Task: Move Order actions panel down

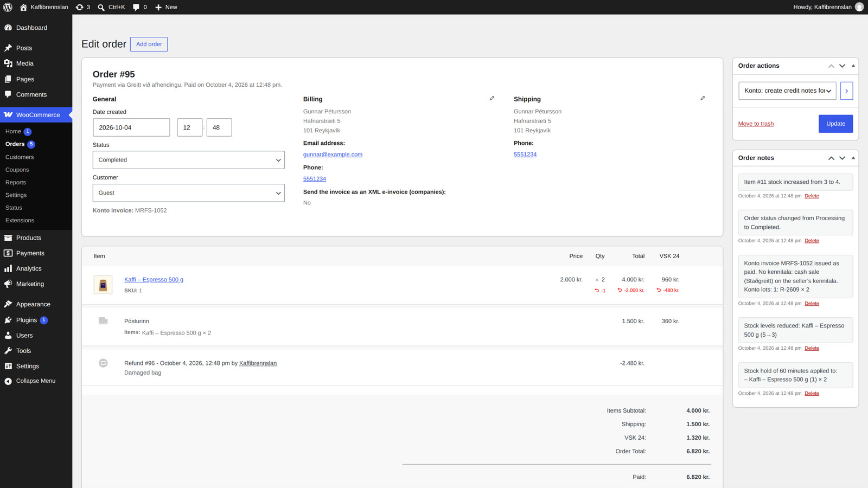Action: [x=842, y=66]
